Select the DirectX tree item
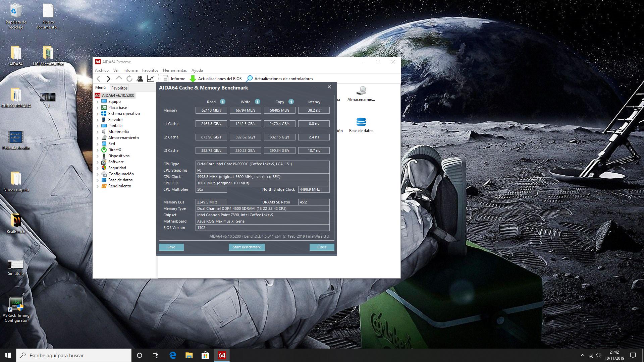 point(114,150)
